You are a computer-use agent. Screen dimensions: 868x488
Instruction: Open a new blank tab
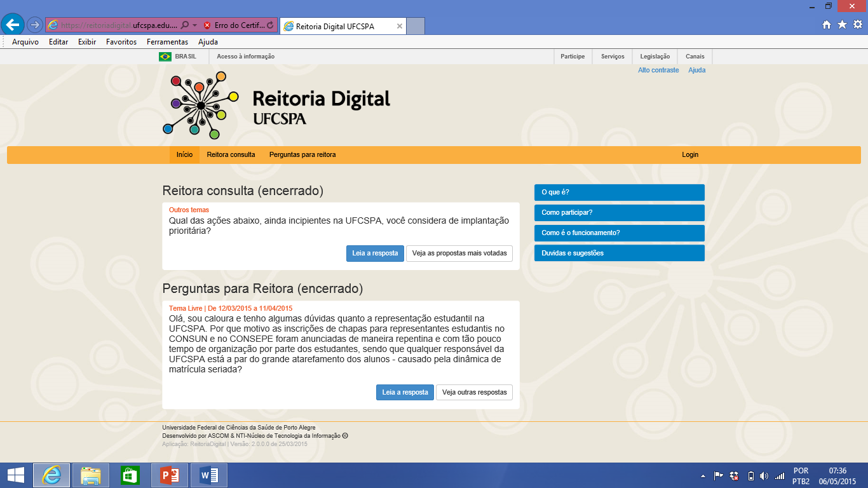tap(415, 26)
